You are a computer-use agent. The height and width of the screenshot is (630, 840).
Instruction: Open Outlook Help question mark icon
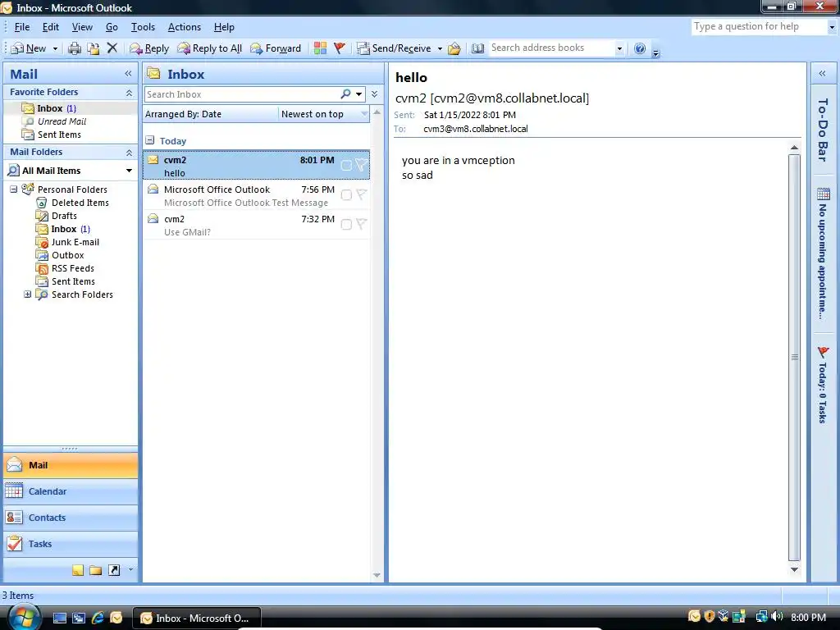pyautogui.click(x=640, y=48)
